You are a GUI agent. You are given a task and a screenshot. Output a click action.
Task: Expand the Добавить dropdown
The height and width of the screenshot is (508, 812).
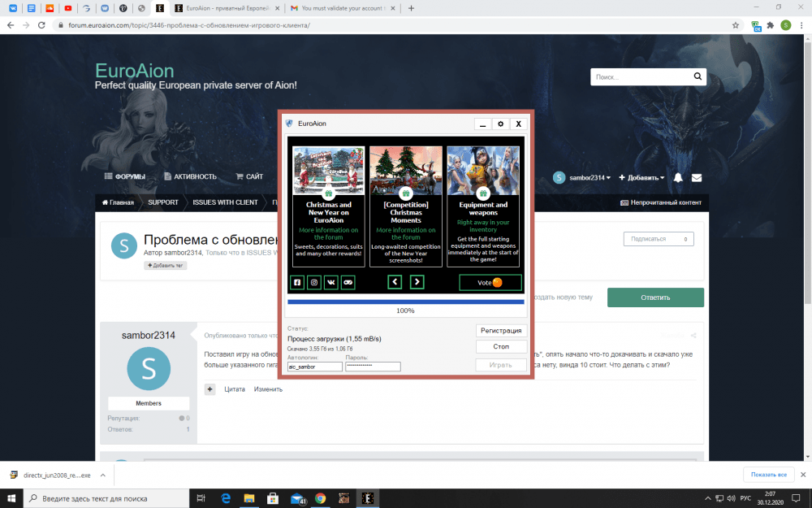[641, 177]
